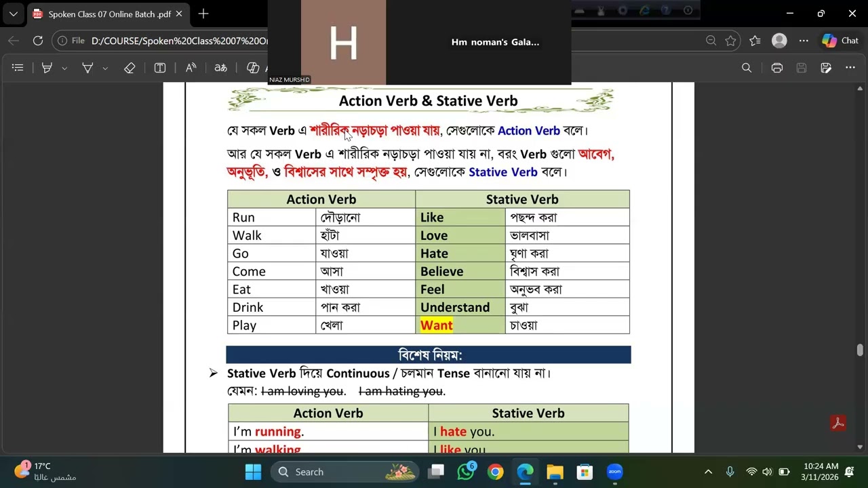
Task: Show hidden system tray icons
Action: tap(708, 472)
